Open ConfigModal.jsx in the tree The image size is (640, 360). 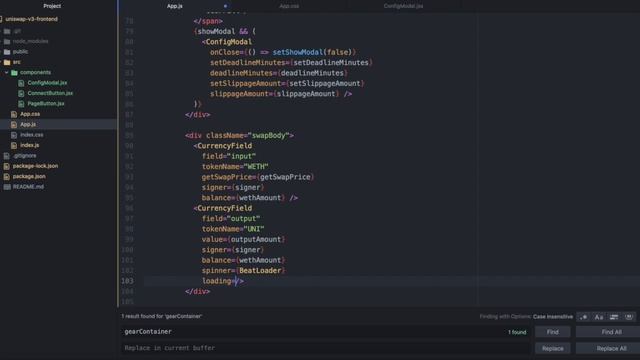(47, 83)
